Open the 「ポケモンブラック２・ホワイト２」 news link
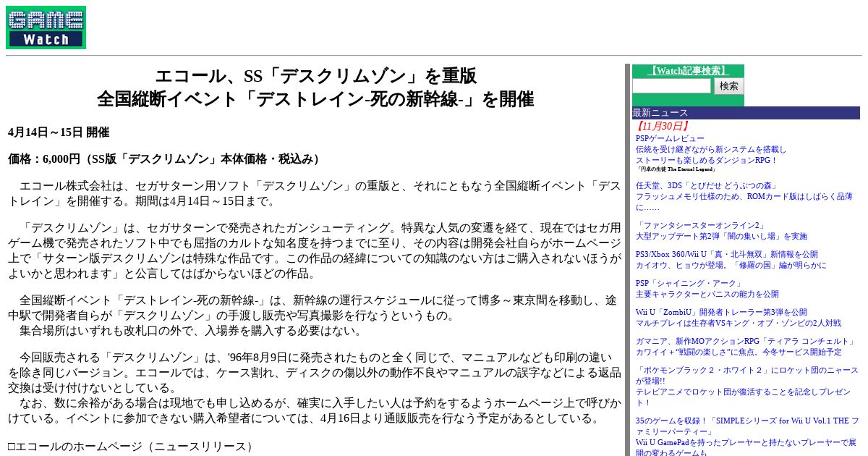868x456 pixels. (746, 375)
